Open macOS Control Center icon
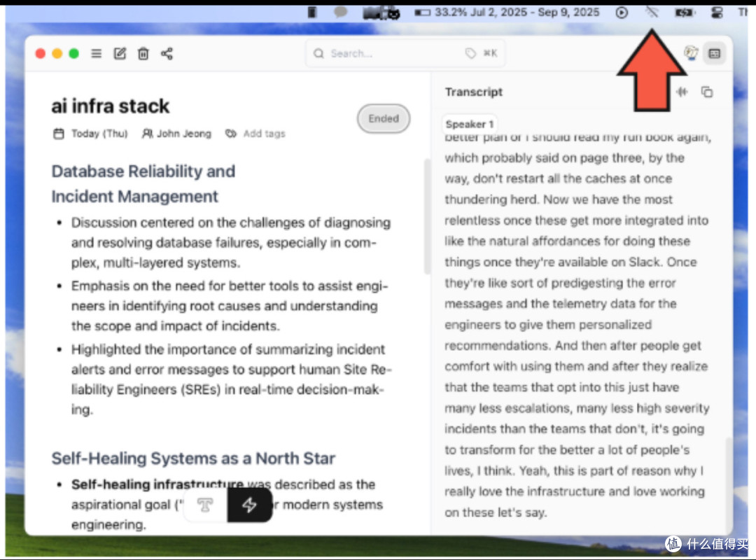This screenshot has height=560, width=756. 717,13
